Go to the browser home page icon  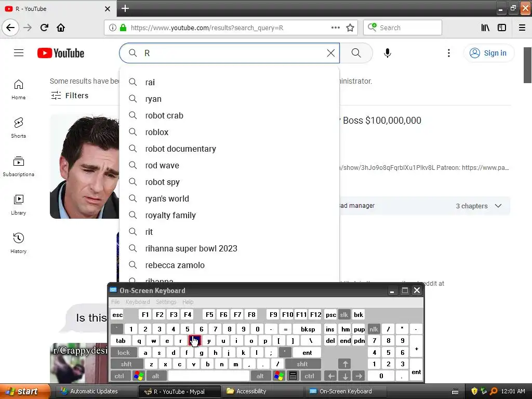pos(61,28)
